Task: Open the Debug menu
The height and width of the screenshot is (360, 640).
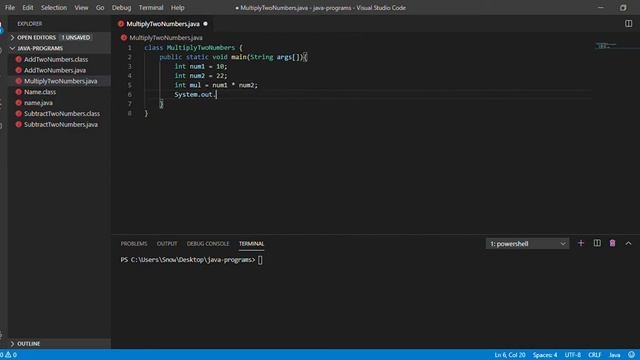Action: pos(121,7)
